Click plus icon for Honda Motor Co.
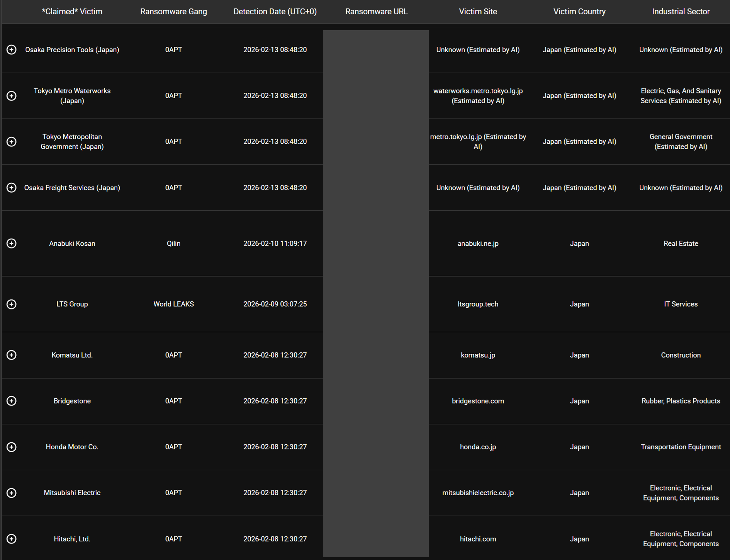The image size is (730, 560). pyautogui.click(x=12, y=447)
